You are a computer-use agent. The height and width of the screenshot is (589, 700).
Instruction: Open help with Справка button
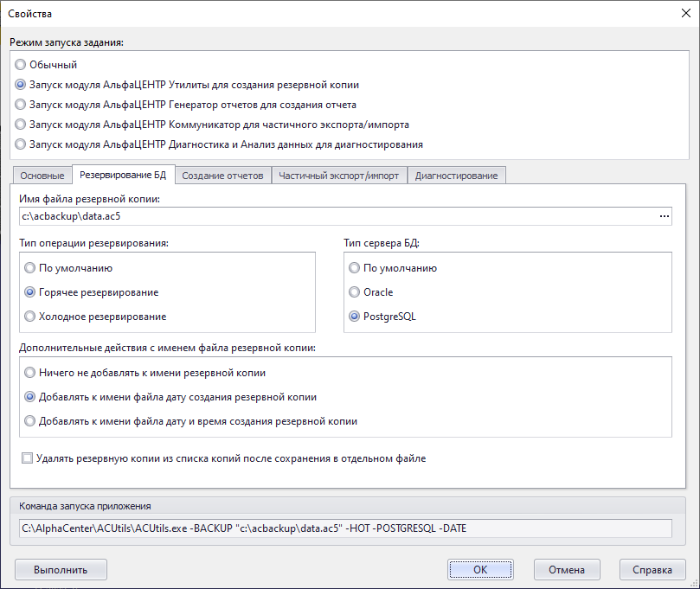pos(652,570)
